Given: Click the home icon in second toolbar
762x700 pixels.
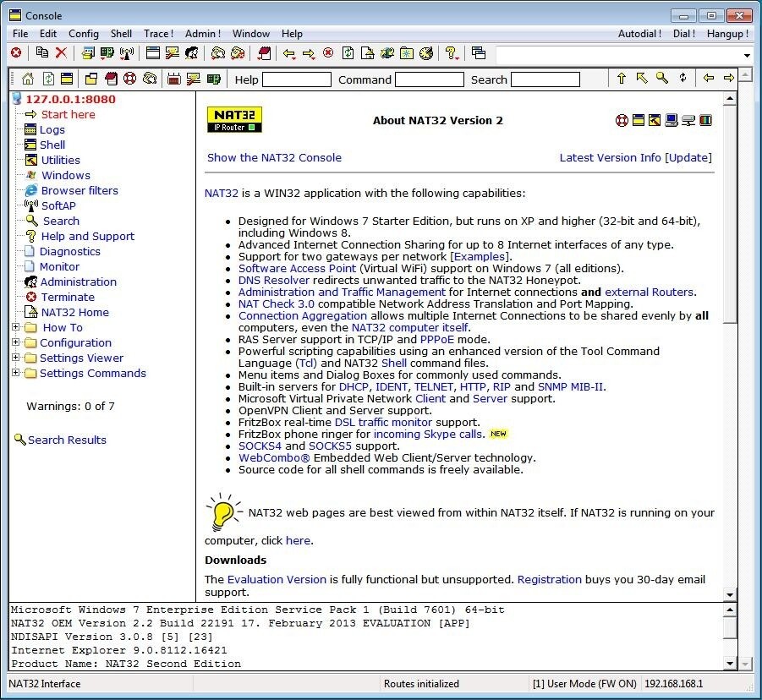Looking at the screenshot, I should [28, 79].
